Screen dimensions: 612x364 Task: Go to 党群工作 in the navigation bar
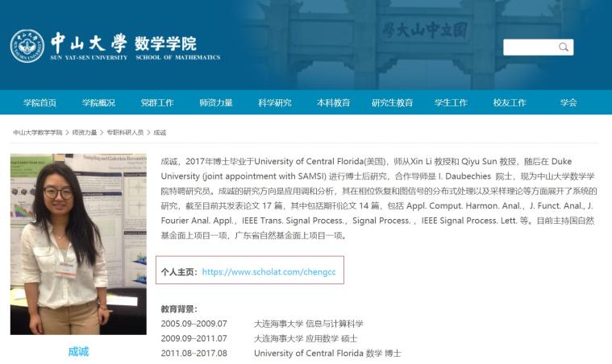point(157,103)
